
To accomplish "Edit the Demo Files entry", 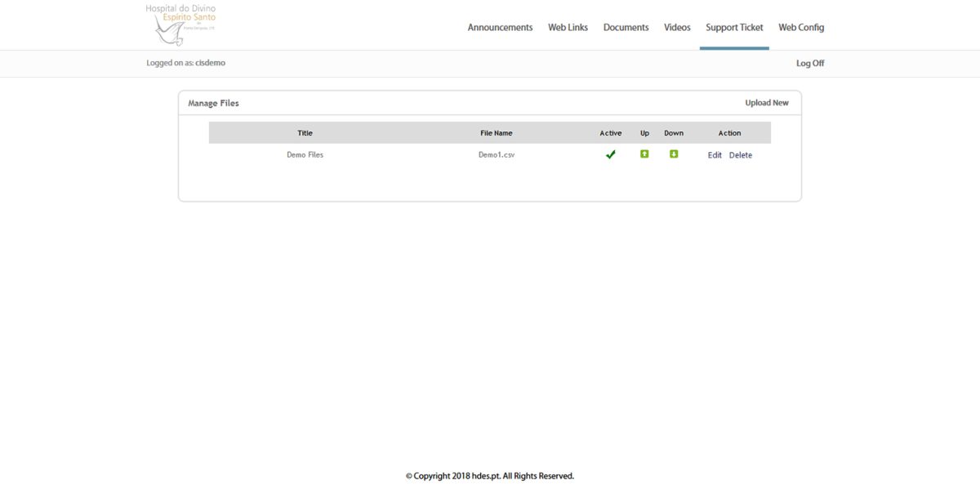I will (x=715, y=154).
